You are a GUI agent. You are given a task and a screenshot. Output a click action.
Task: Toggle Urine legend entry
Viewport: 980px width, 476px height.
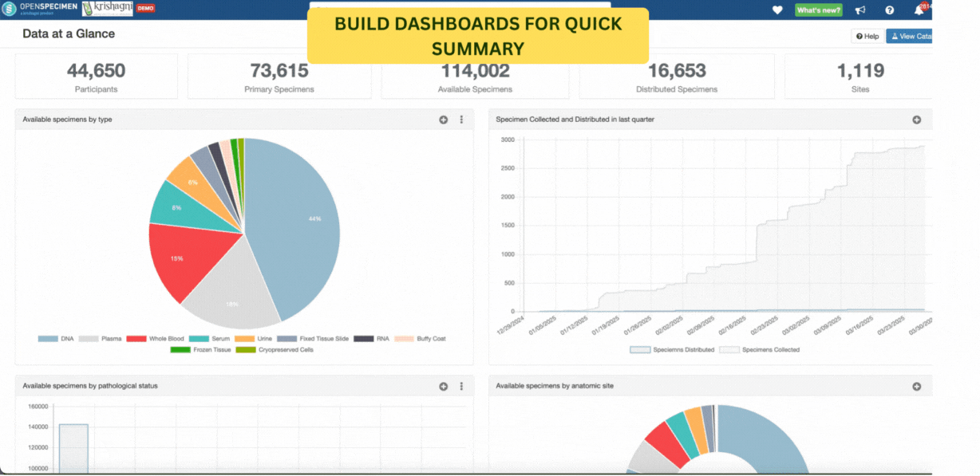255,339
